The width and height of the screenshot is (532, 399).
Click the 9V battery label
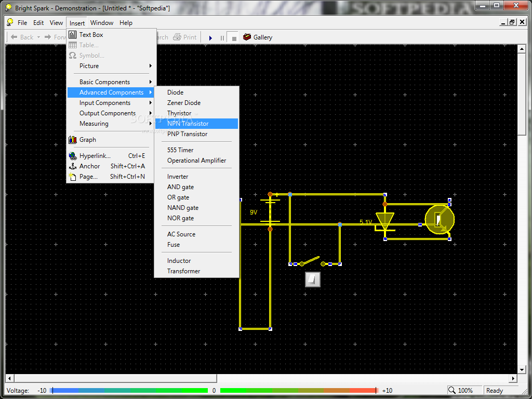coord(254,212)
